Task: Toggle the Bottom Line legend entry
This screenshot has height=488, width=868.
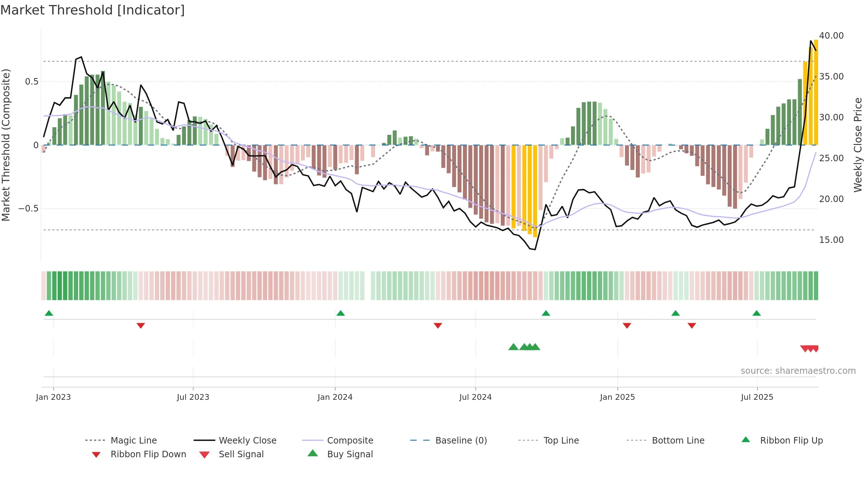Action: (x=665, y=440)
